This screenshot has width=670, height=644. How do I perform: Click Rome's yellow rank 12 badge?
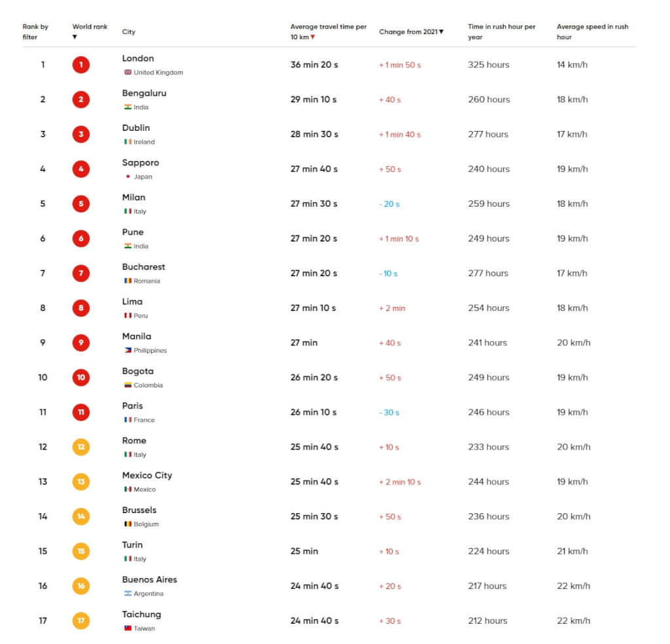coord(81,447)
